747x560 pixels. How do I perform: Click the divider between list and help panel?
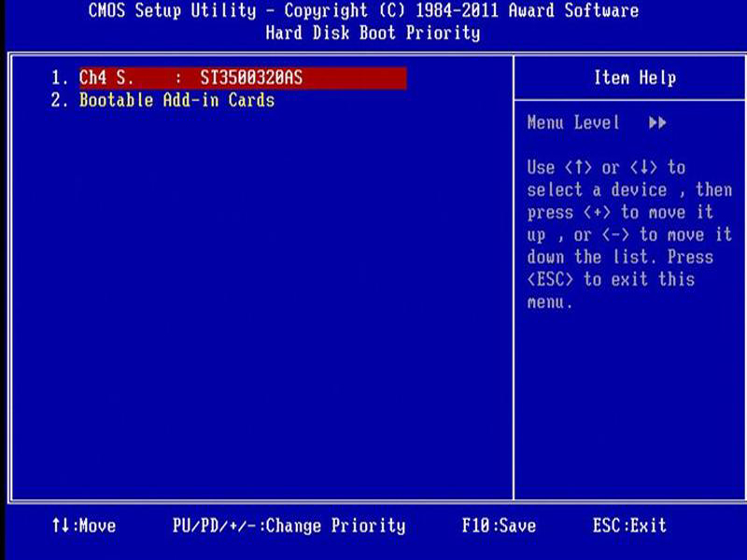pos(516,280)
